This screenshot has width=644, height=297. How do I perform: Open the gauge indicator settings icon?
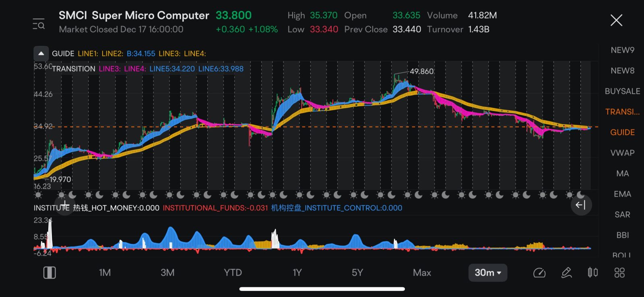(539, 273)
